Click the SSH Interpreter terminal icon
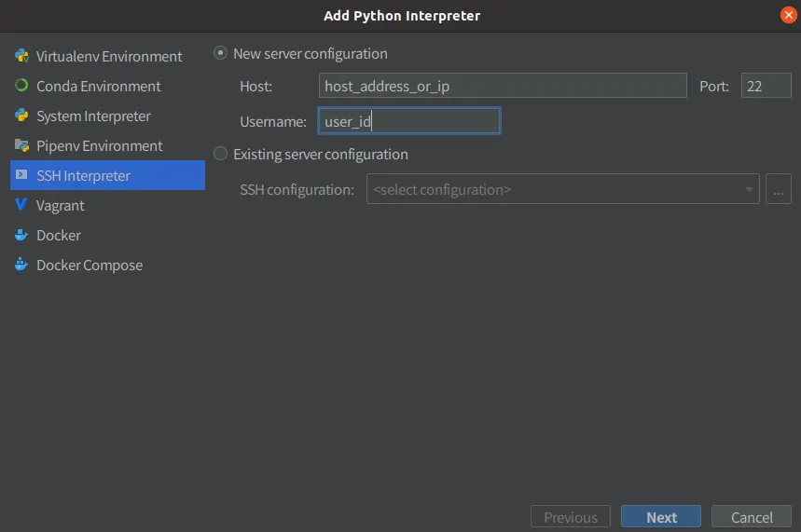The width and height of the screenshot is (801, 532). click(21, 175)
